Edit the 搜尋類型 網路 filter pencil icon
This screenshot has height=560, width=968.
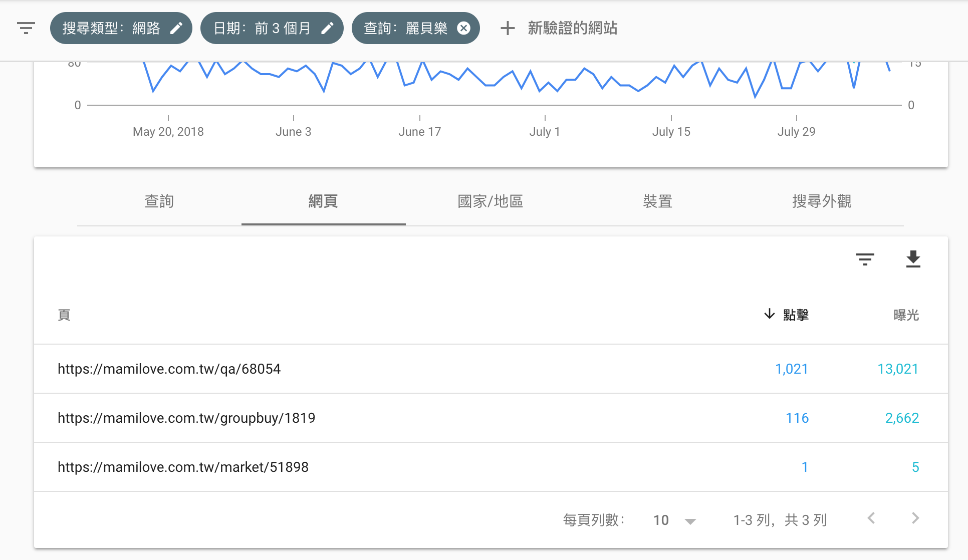click(x=176, y=28)
